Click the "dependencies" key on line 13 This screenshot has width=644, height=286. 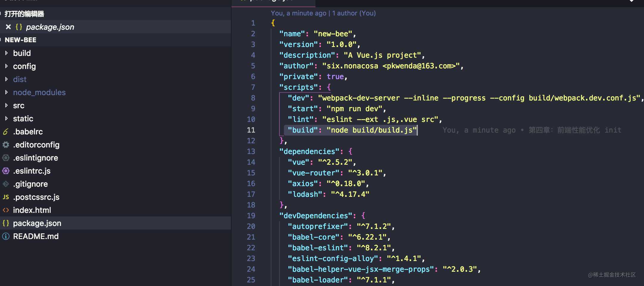point(309,151)
